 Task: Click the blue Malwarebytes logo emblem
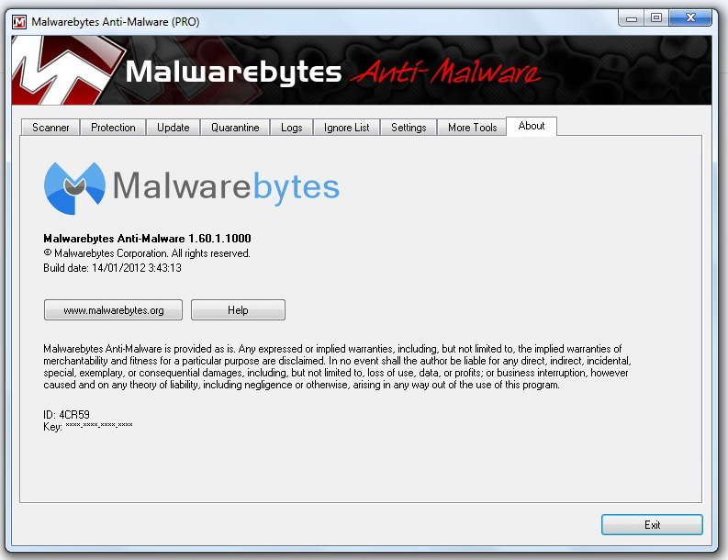(74, 188)
